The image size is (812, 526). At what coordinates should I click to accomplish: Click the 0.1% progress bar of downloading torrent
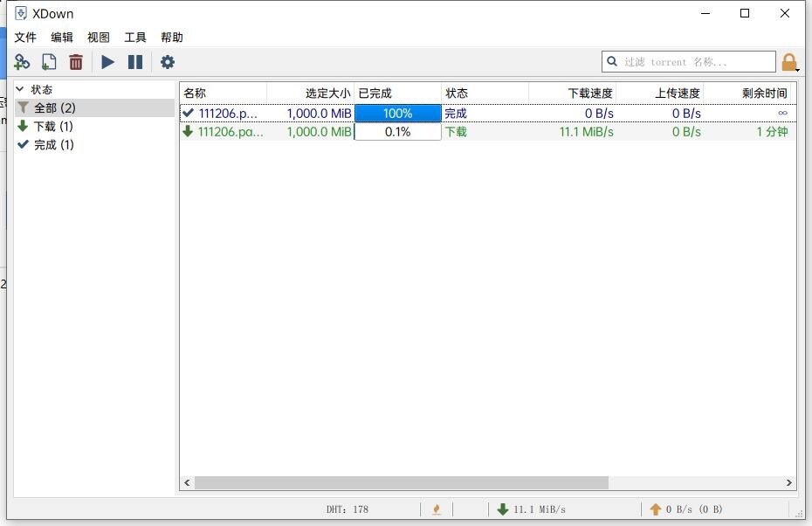397,132
